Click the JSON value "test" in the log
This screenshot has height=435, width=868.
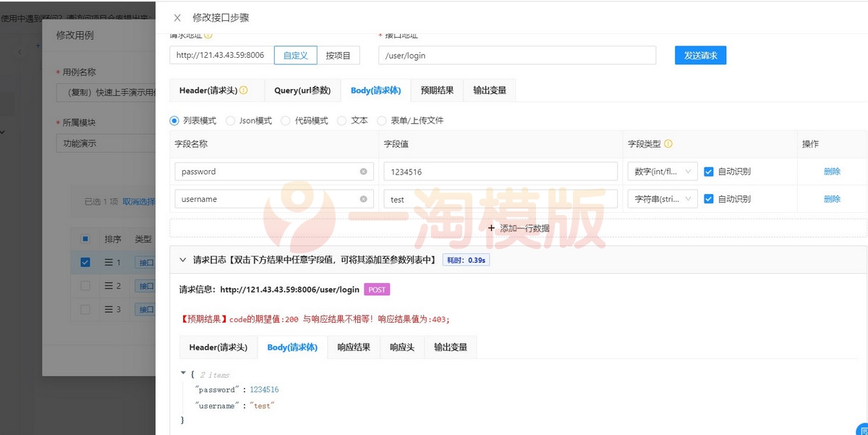pos(263,406)
